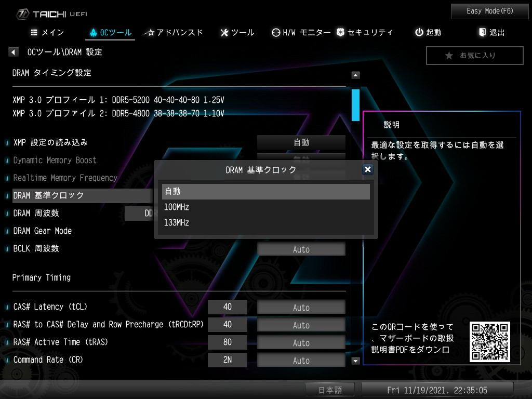Click the Dynamic Memory Boost row
The image size is (532, 399).
point(55,160)
